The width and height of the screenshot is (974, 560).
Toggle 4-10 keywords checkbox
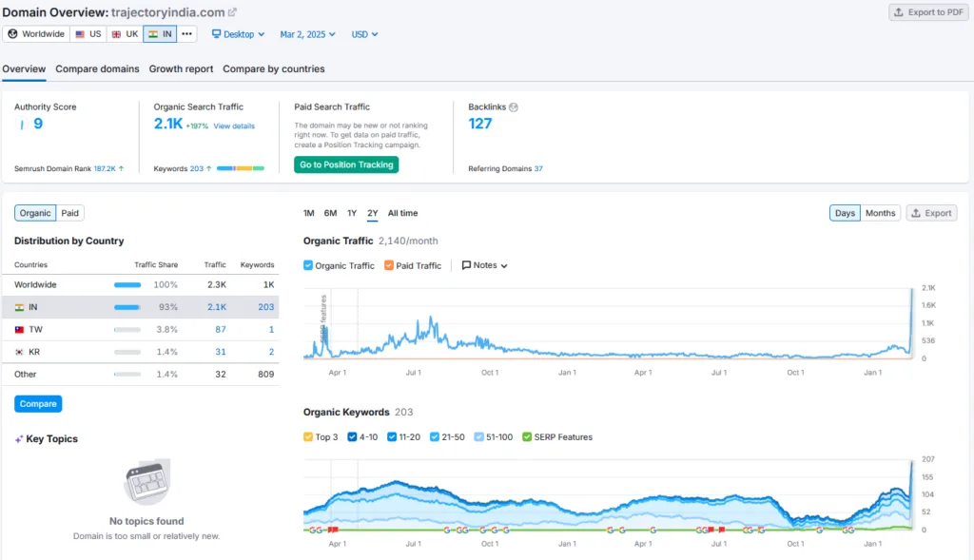352,437
